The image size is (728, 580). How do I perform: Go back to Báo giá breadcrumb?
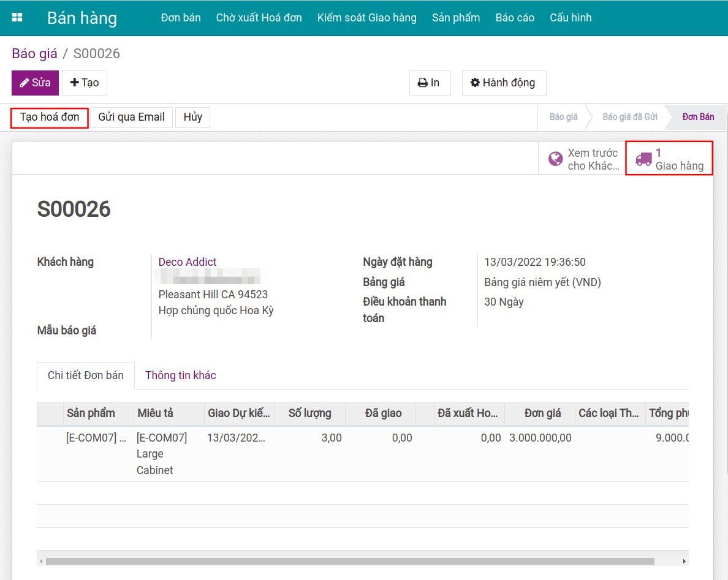35,53
